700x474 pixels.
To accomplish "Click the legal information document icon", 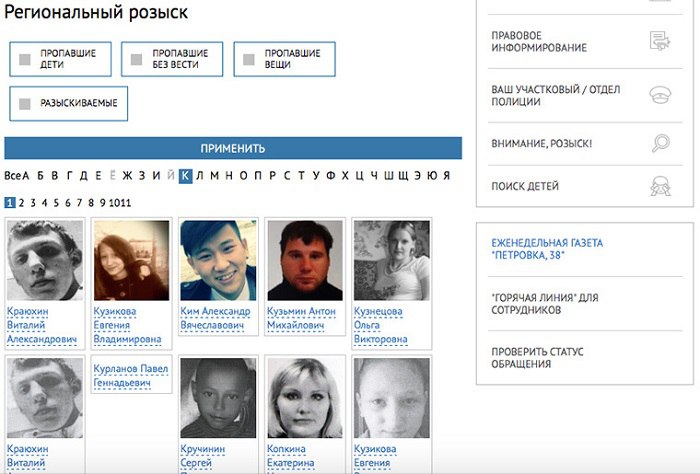I will 660,41.
